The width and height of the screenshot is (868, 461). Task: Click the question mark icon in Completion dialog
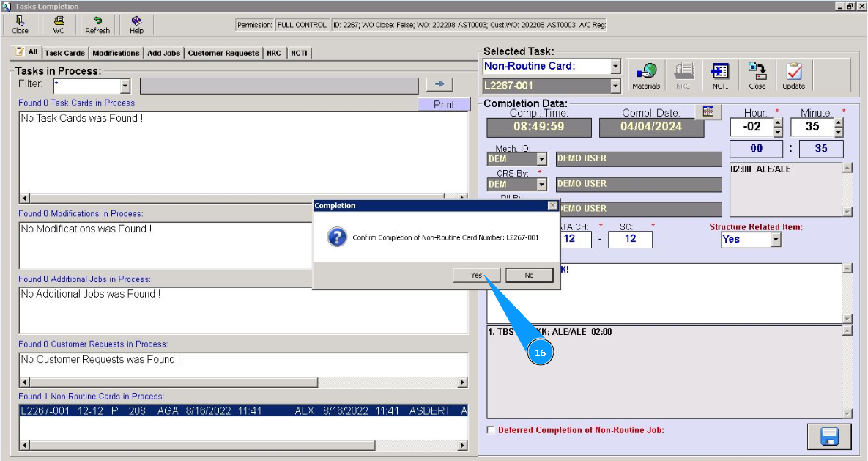pyautogui.click(x=336, y=237)
